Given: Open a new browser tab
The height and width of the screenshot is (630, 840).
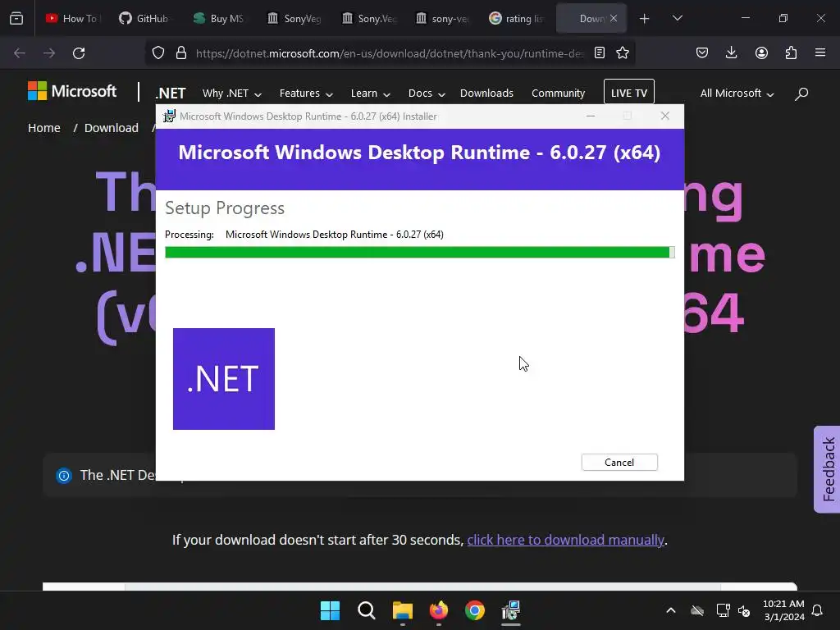Looking at the screenshot, I should (645, 19).
